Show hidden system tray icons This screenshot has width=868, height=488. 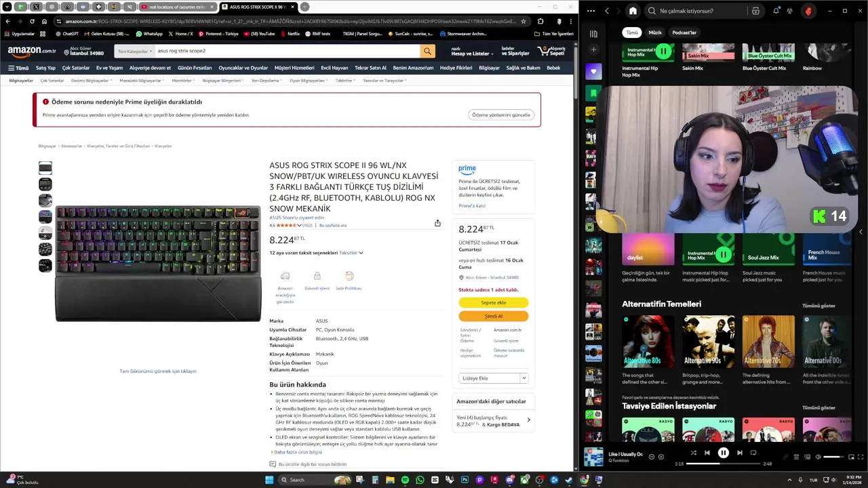790,480
